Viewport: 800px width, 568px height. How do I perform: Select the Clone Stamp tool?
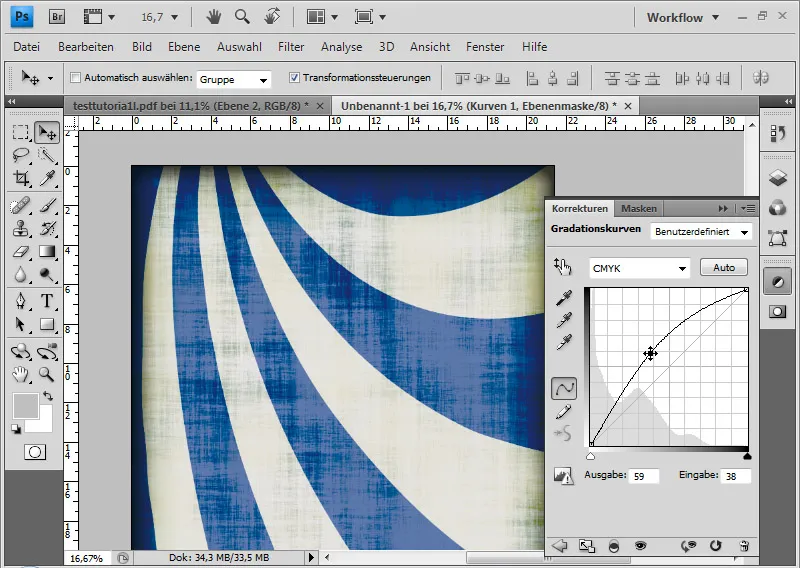(x=20, y=229)
